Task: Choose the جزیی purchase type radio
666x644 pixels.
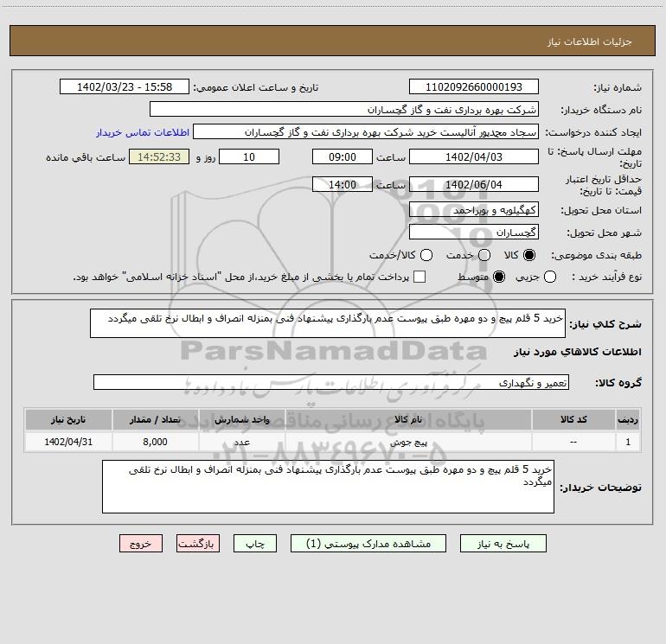Action: click(x=549, y=277)
